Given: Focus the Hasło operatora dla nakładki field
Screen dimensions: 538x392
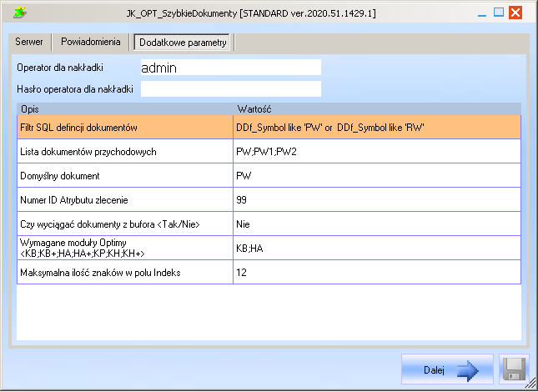Looking at the screenshot, I should [230, 88].
